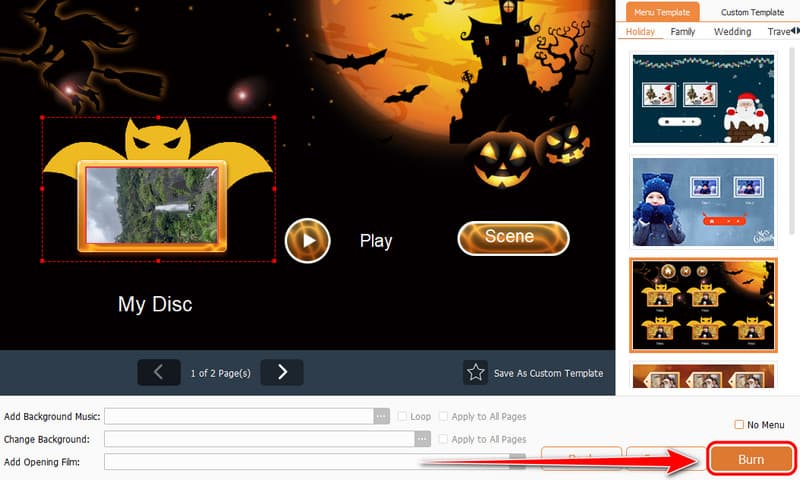Image resolution: width=800 pixels, height=480 pixels.
Task: Choose the winter child blue menu template
Action: tap(703, 201)
